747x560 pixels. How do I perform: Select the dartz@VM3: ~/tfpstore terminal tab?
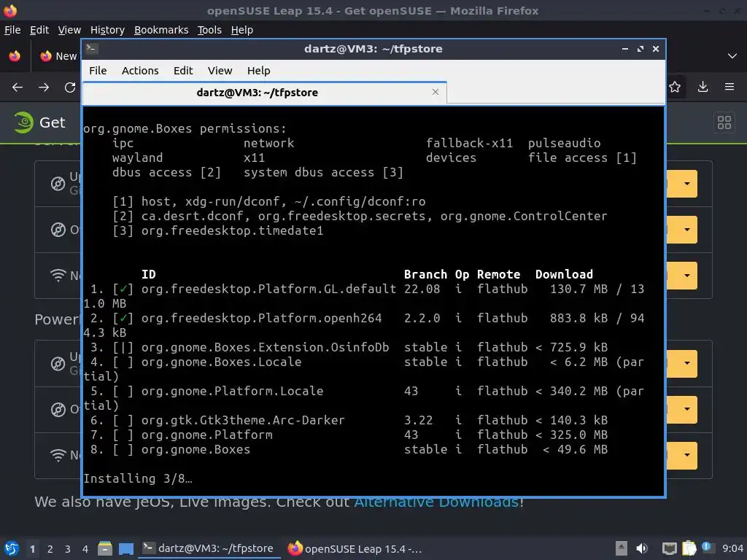(x=264, y=93)
